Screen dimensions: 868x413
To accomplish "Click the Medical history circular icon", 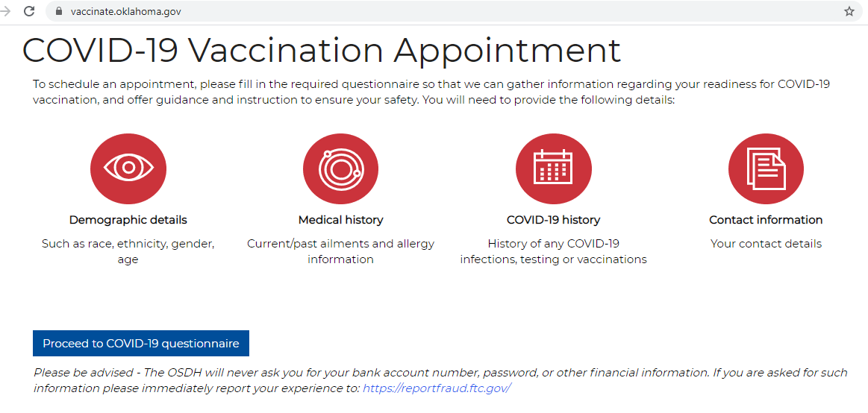I will coord(340,168).
